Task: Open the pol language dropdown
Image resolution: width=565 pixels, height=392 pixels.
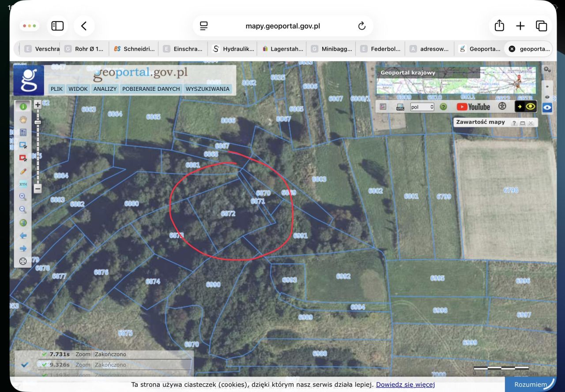Action: pyautogui.click(x=422, y=107)
